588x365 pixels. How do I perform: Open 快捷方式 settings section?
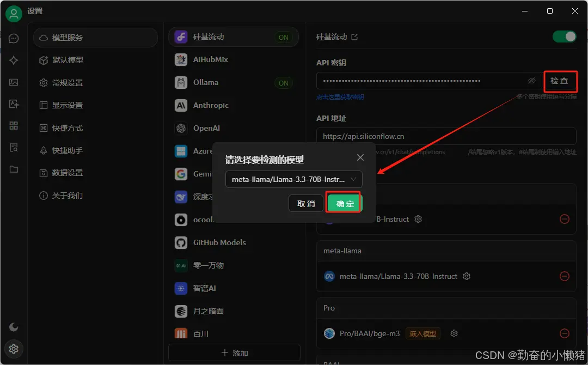pyautogui.click(x=95, y=128)
